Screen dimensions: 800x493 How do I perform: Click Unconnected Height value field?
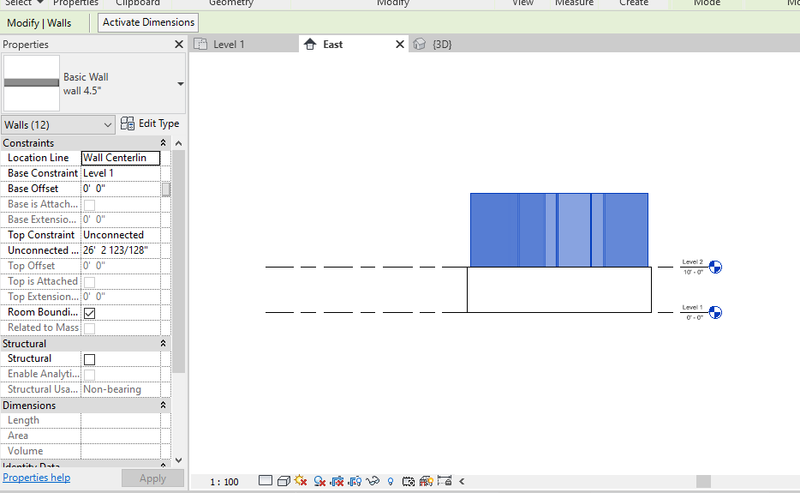[120, 250]
